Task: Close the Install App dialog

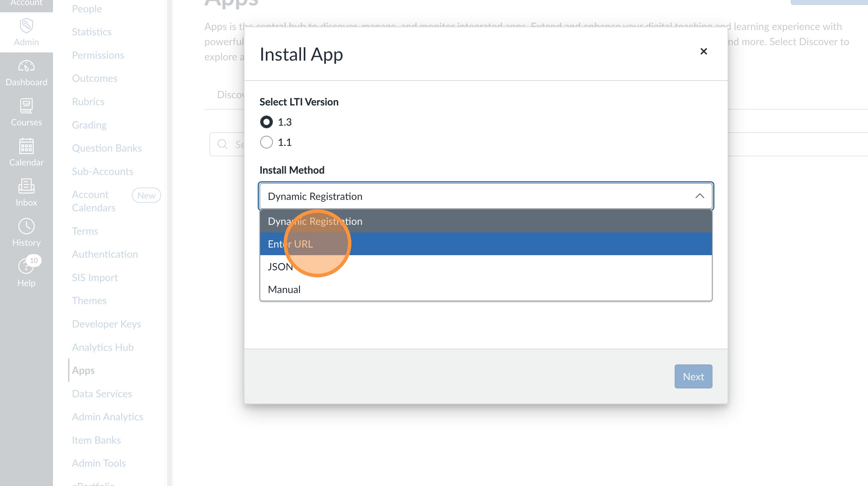Action: tap(703, 51)
